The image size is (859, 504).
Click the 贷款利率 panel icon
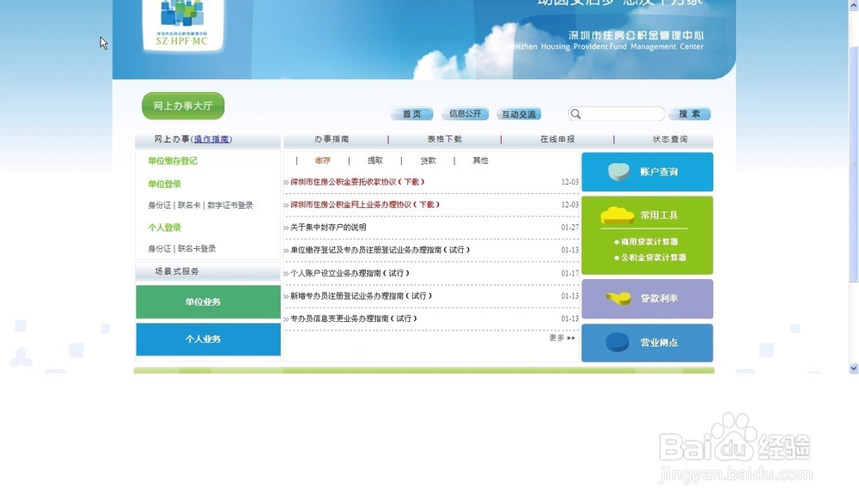616,300
